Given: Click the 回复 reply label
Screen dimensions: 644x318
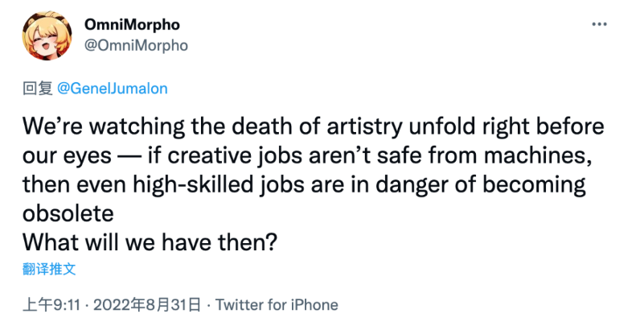Looking at the screenshot, I should [37, 89].
